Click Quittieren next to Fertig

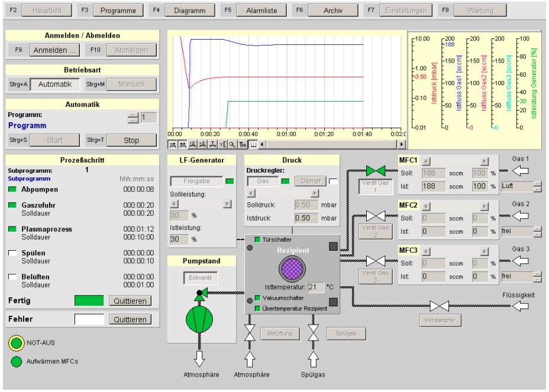(130, 301)
